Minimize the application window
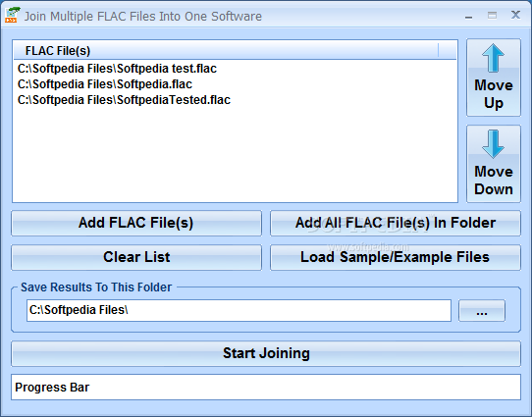 468,16
